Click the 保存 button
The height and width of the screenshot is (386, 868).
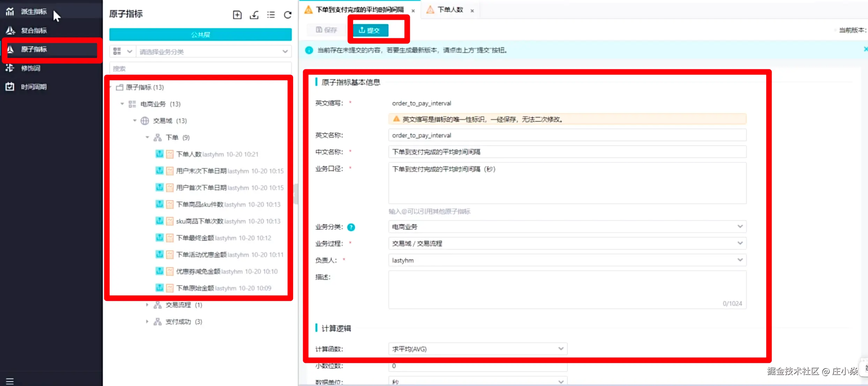pos(327,30)
